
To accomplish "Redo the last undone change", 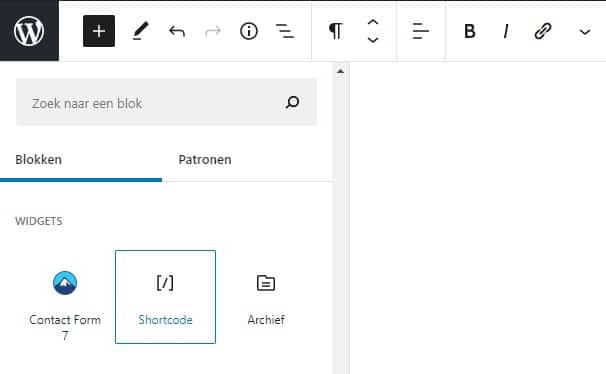I will click(213, 31).
